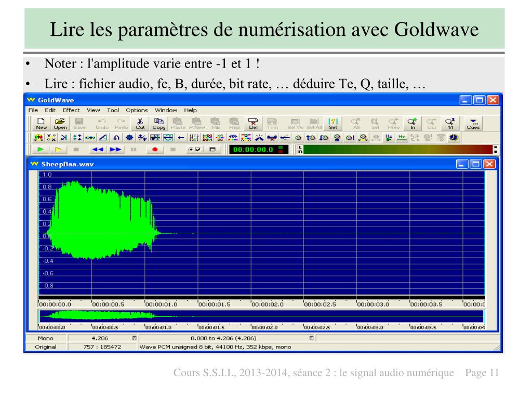This screenshot has height=399, width=532.
Task: Click the grayed Redo toolbar button
Action: [x=121, y=124]
